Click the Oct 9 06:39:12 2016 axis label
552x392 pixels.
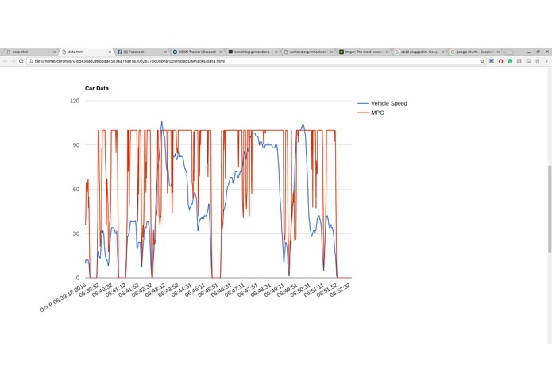tap(63, 298)
